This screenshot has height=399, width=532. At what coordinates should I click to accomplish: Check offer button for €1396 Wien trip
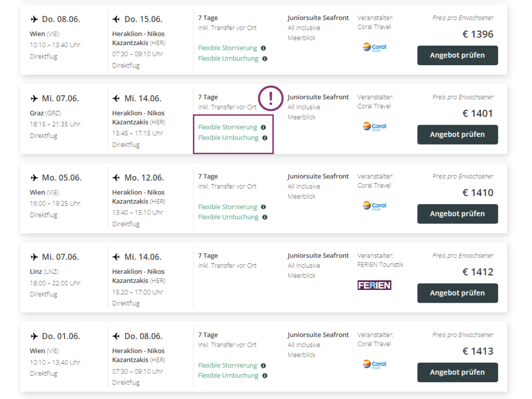coord(458,55)
